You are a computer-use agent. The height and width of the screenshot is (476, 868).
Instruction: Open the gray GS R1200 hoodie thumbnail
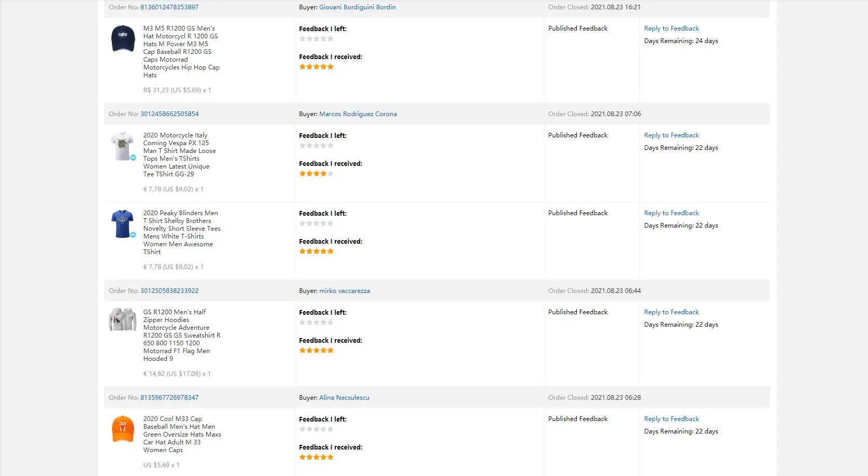(x=123, y=320)
